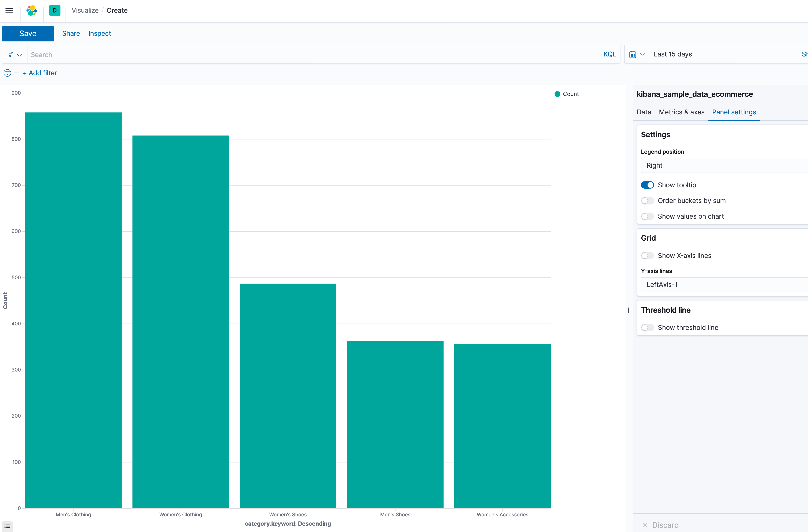Click the panel resize handle

tap(629, 310)
